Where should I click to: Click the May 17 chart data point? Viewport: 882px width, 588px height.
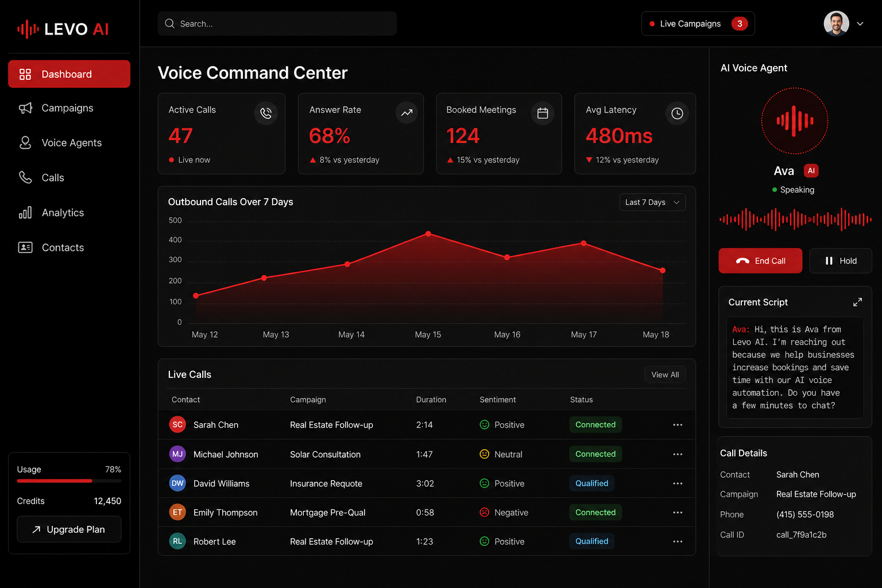pyautogui.click(x=583, y=243)
